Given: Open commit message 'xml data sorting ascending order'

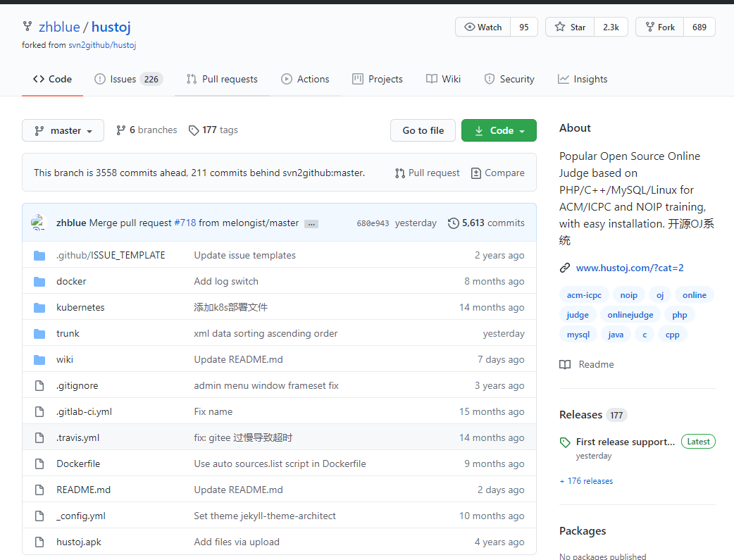Looking at the screenshot, I should pyautogui.click(x=266, y=333).
